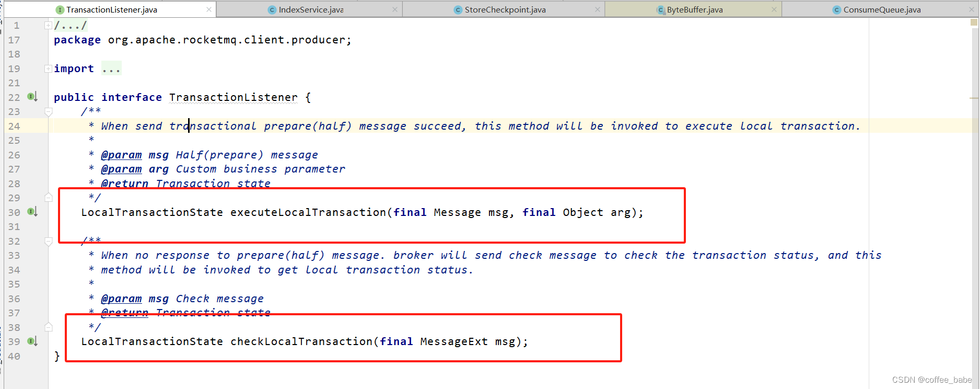Click the LocalTransactionState return type on line 39
This screenshot has width=980, height=389.
[152, 341]
